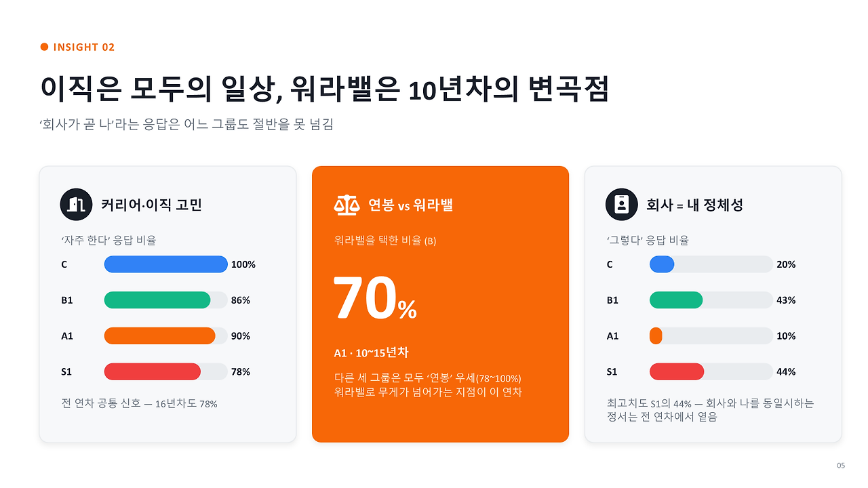The height and width of the screenshot is (488, 868).
Task: Select the footnote 전 연차 공통 신호
Action: coord(139,403)
